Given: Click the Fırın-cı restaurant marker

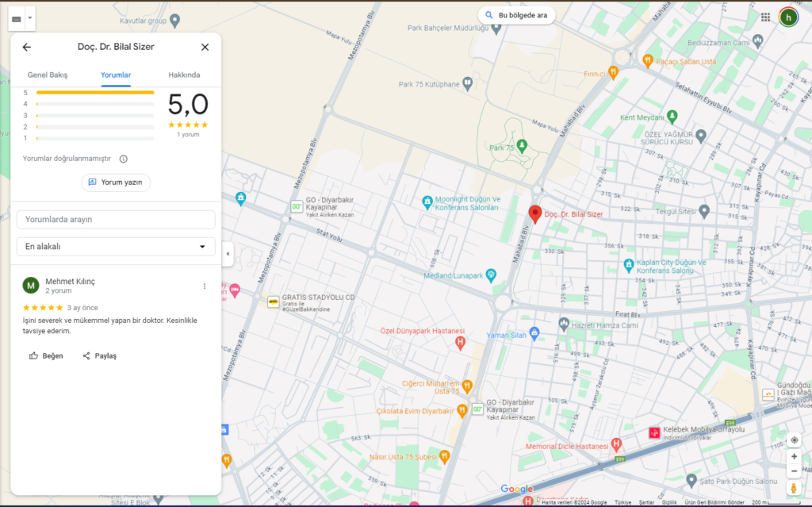Looking at the screenshot, I should (x=613, y=72).
